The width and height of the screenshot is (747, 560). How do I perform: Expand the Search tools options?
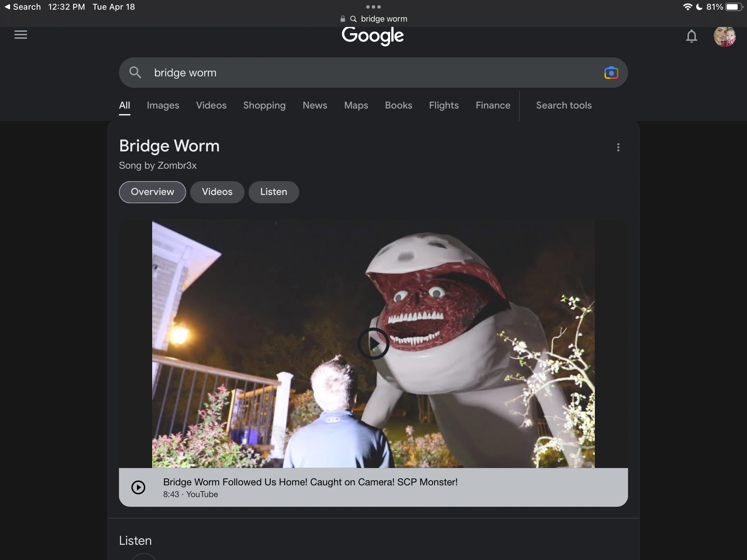[564, 105]
